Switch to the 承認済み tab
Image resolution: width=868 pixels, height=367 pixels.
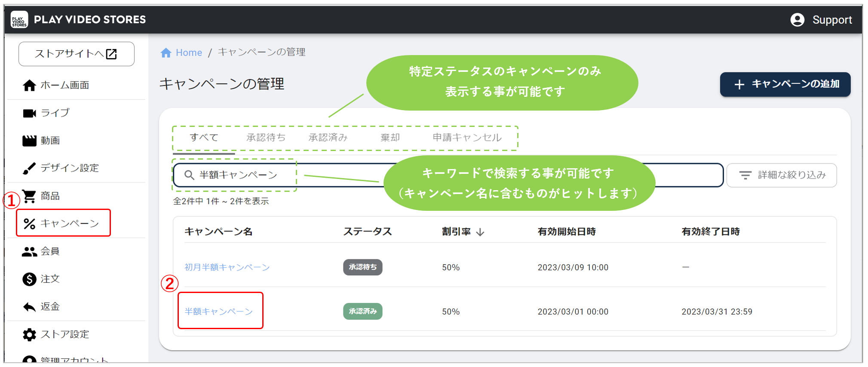328,138
